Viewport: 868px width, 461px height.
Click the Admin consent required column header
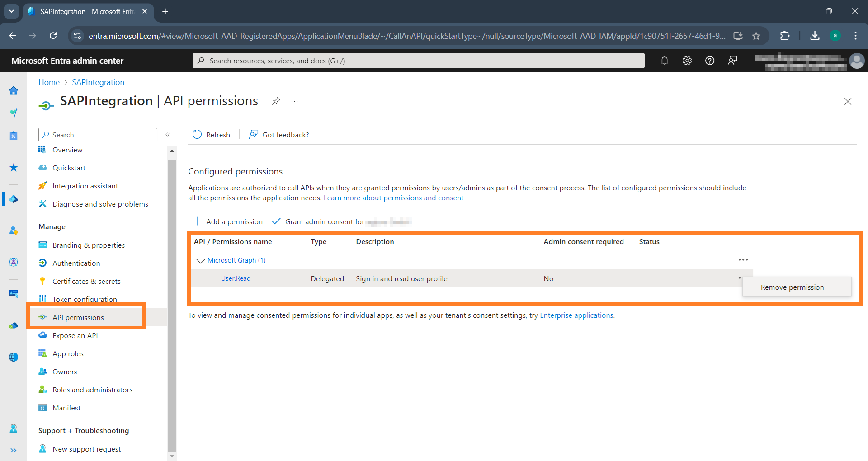584,241
